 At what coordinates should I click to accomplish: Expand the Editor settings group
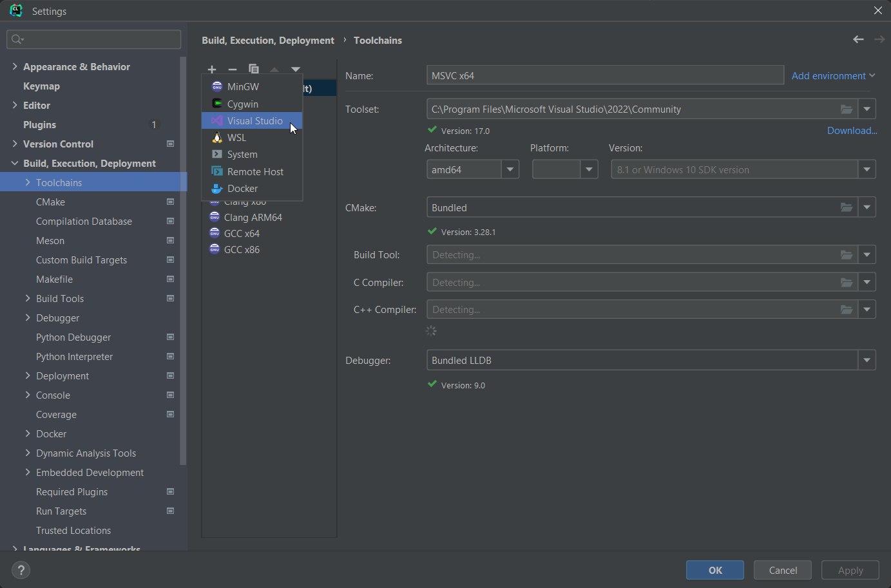[x=15, y=105]
